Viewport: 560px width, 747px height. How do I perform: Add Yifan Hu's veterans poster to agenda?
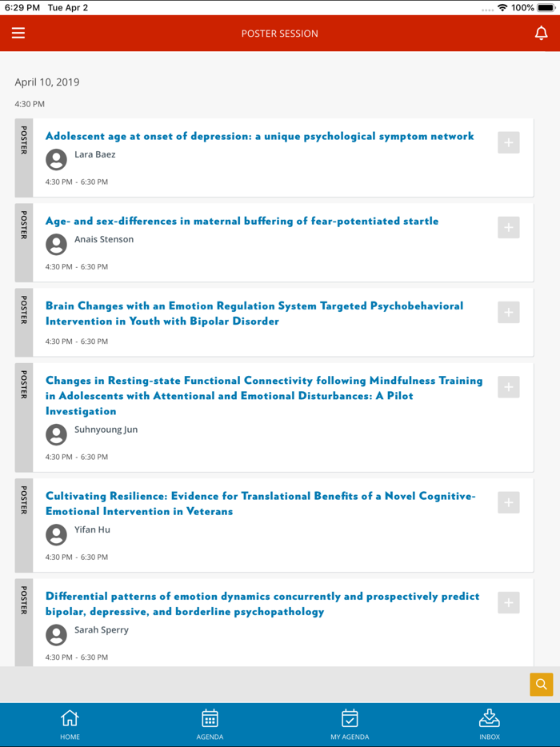[508, 502]
